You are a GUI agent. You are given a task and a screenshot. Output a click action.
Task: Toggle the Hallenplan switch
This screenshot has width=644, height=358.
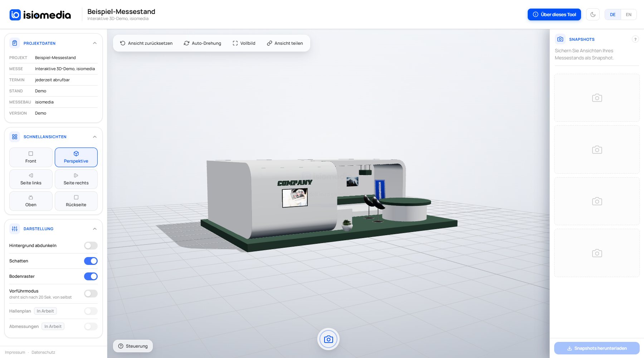(x=91, y=311)
